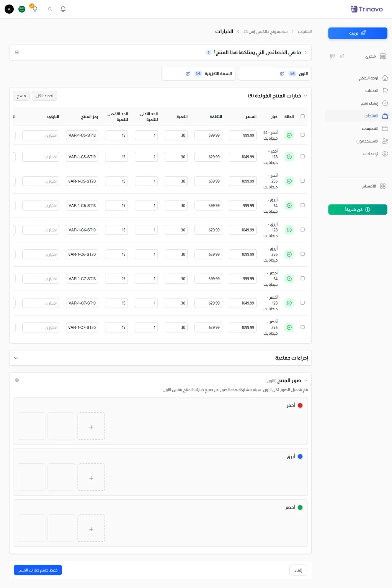Open settings gear of attributes section
This screenshot has height=588, width=392.
(17, 52)
